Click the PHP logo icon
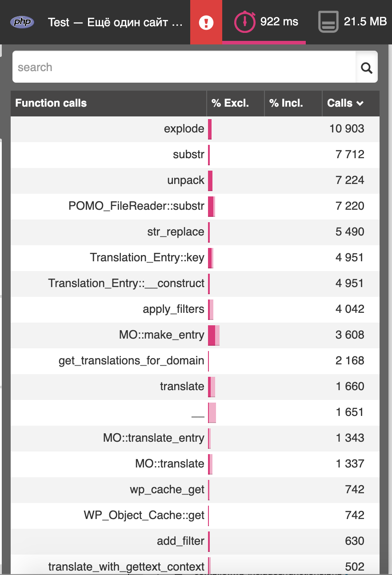Image resolution: width=392 pixels, height=575 pixels. 22,22
